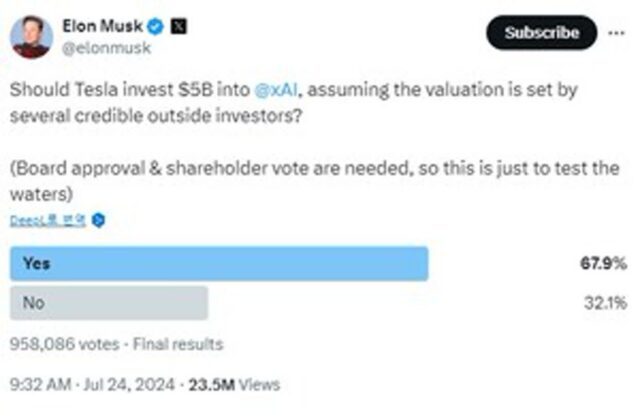This screenshot has height=412, width=640.
Task: Select the No poll option bar
Action: coord(109,302)
